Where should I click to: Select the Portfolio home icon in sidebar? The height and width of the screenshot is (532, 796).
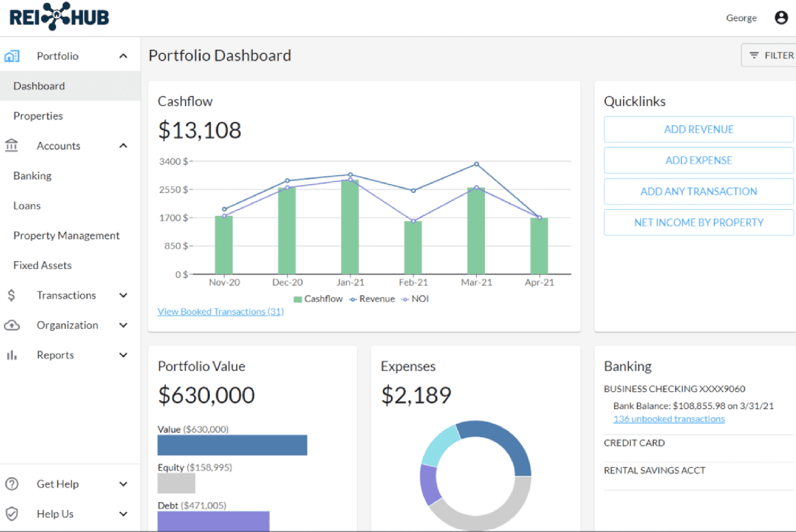click(x=12, y=55)
